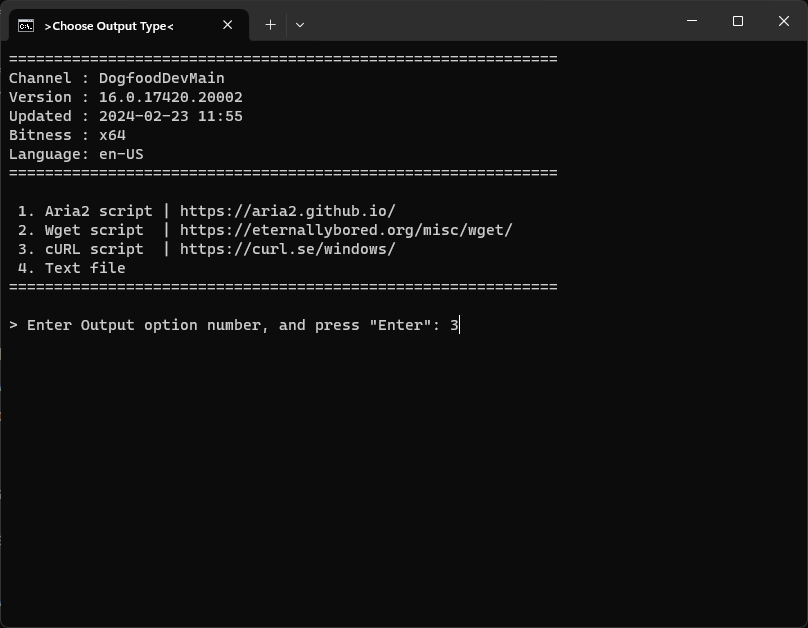Click the Wget script option text
The image size is (808, 628).
click(94, 230)
